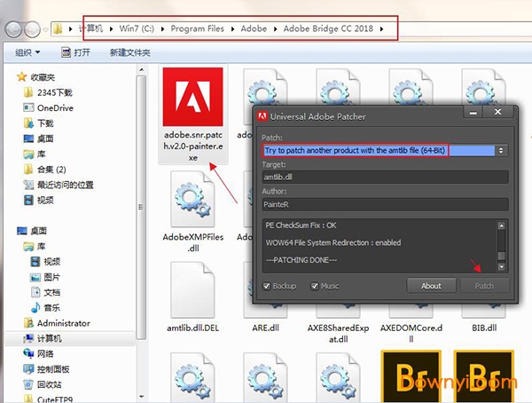Screen dimensions: 532x403
Task: Click the back navigation arrow button
Action: (x=15, y=28)
